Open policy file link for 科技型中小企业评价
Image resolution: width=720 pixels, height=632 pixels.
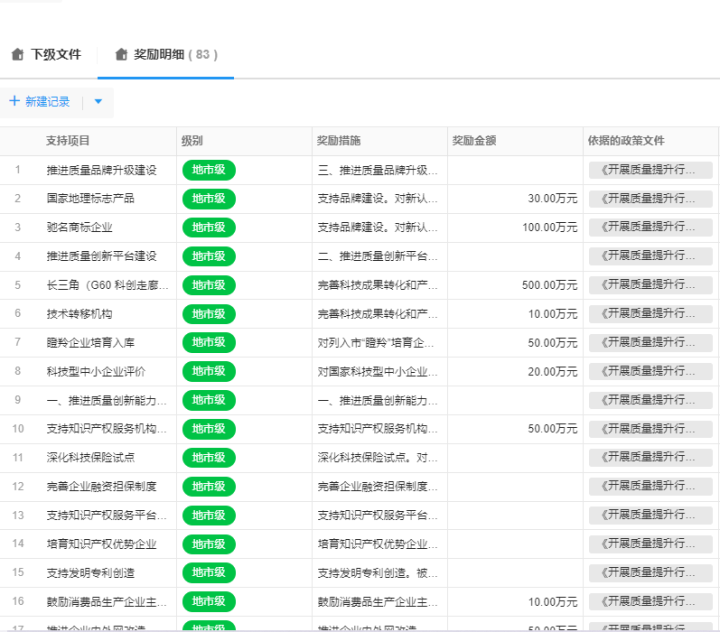651,371
